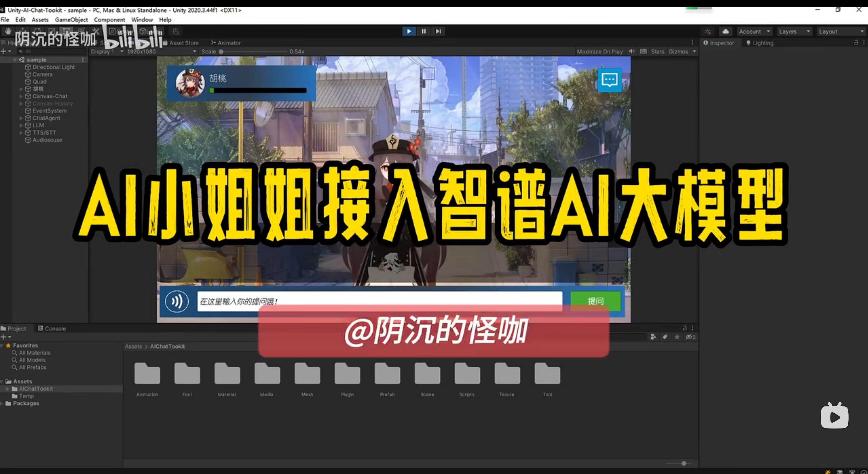Select EventSystem in Hierarchy

pyautogui.click(x=50, y=111)
